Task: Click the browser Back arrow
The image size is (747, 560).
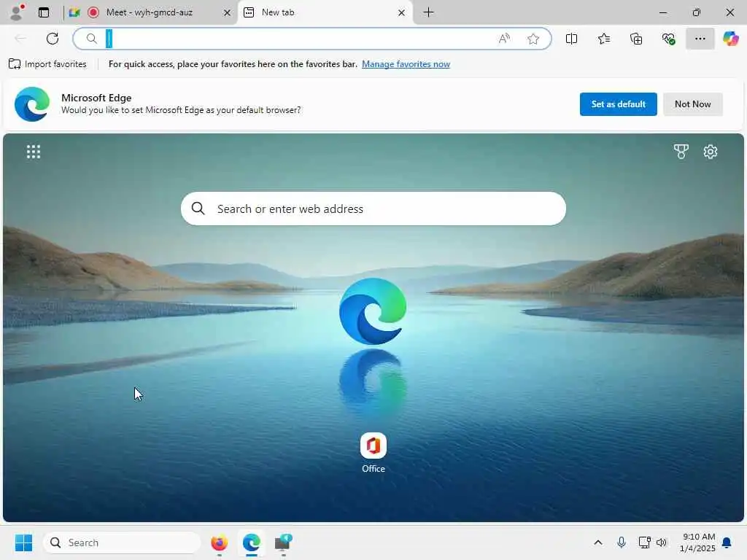Action: pyautogui.click(x=20, y=39)
